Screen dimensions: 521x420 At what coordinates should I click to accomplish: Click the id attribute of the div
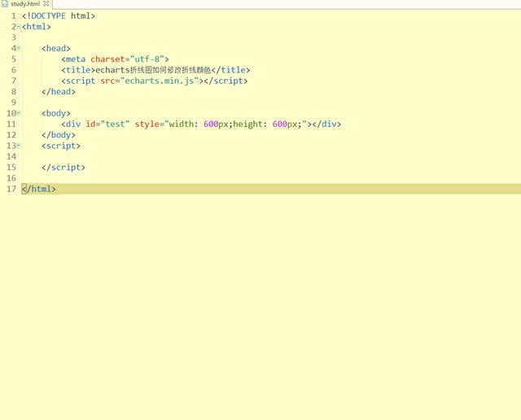click(x=90, y=124)
